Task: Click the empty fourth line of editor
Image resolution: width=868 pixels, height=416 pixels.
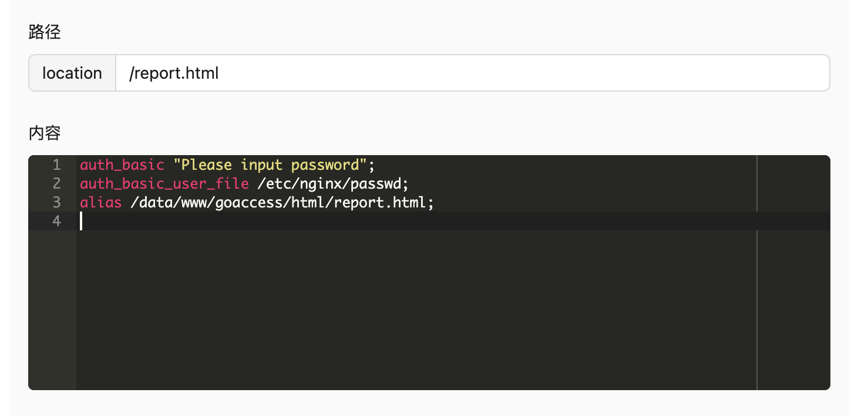Action: [x=416, y=221]
